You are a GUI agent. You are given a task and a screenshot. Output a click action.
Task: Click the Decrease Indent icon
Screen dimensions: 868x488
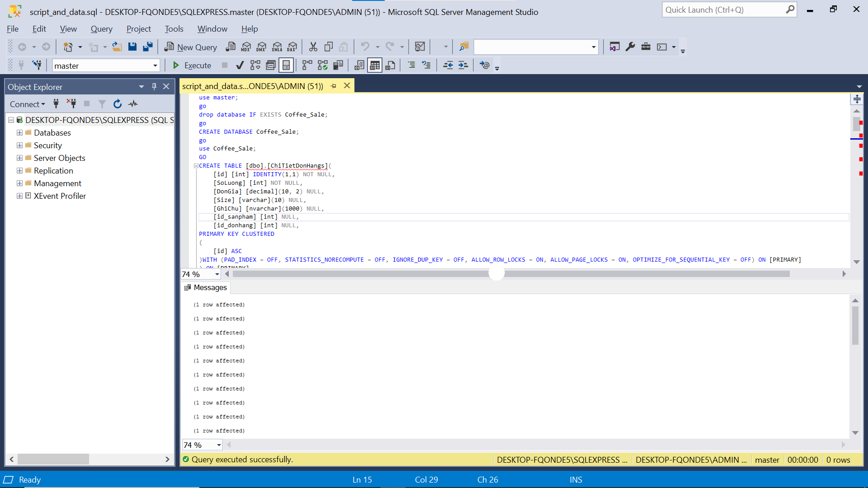click(448, 66)
